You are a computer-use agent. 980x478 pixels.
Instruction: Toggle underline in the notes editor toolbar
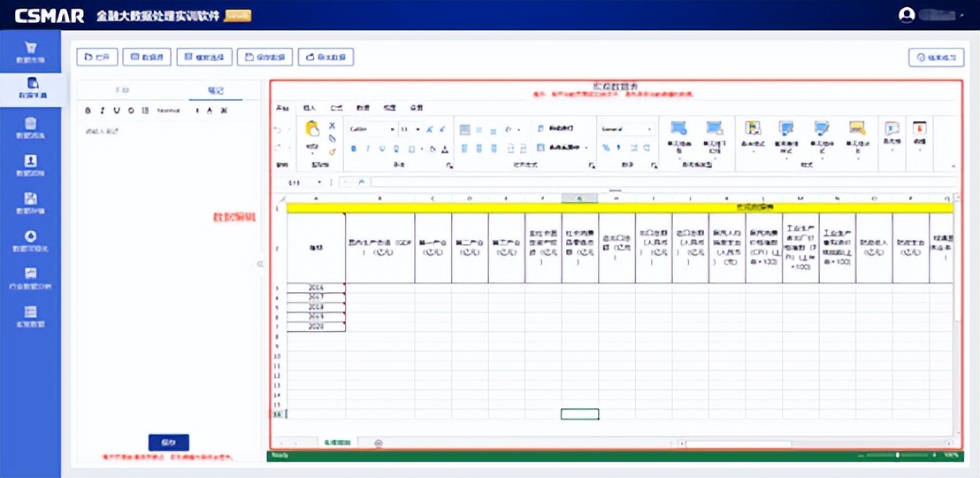coord(117,111)
